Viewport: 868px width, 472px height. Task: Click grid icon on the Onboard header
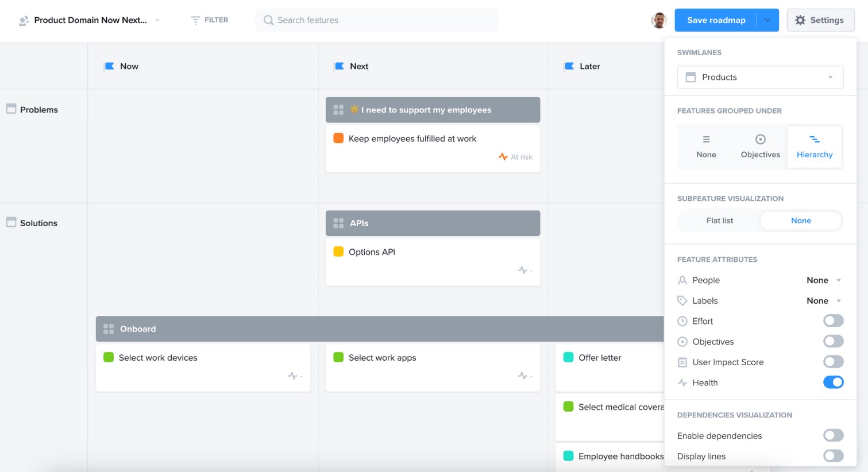(109, 329)
